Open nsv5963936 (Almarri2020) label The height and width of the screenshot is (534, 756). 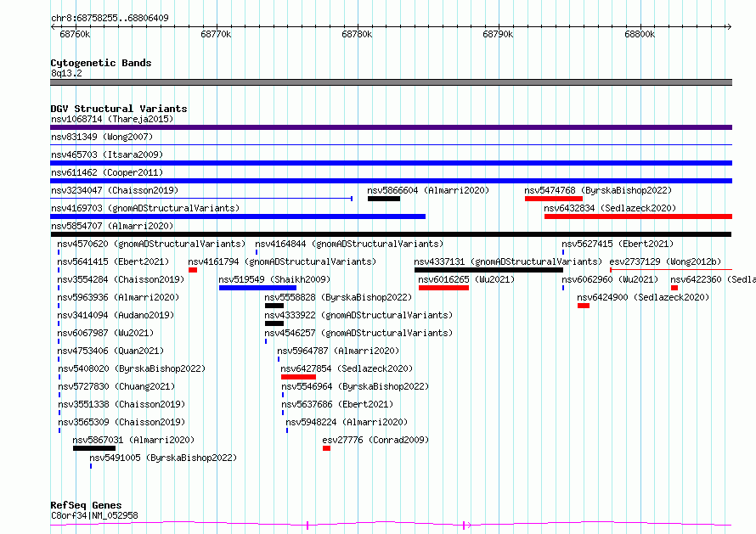pos(118,297)
